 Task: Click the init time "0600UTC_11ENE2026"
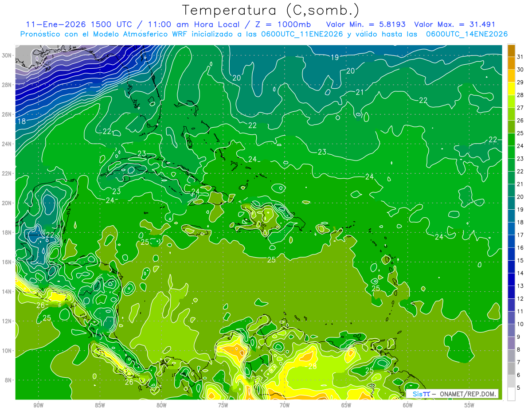(x=302, y=34)
